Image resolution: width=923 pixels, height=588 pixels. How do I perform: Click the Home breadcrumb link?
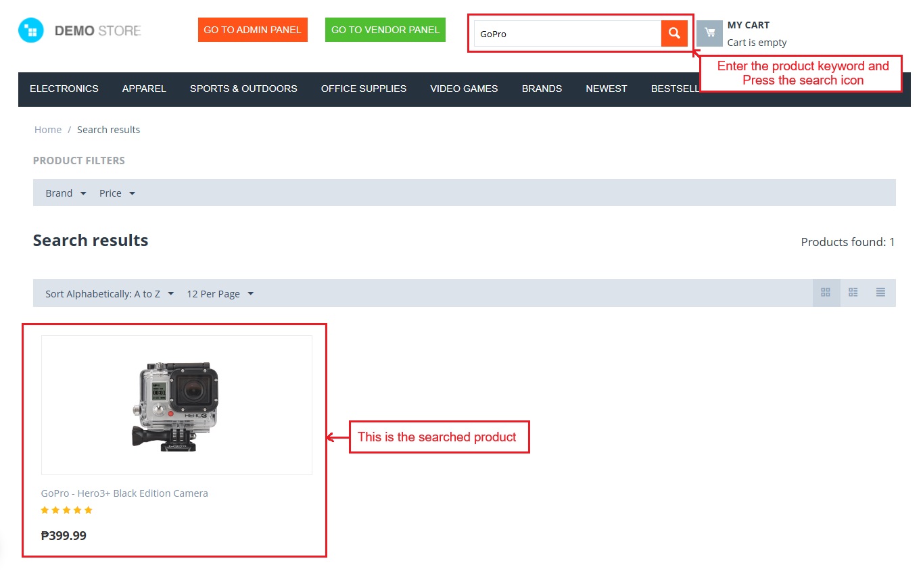48,130
